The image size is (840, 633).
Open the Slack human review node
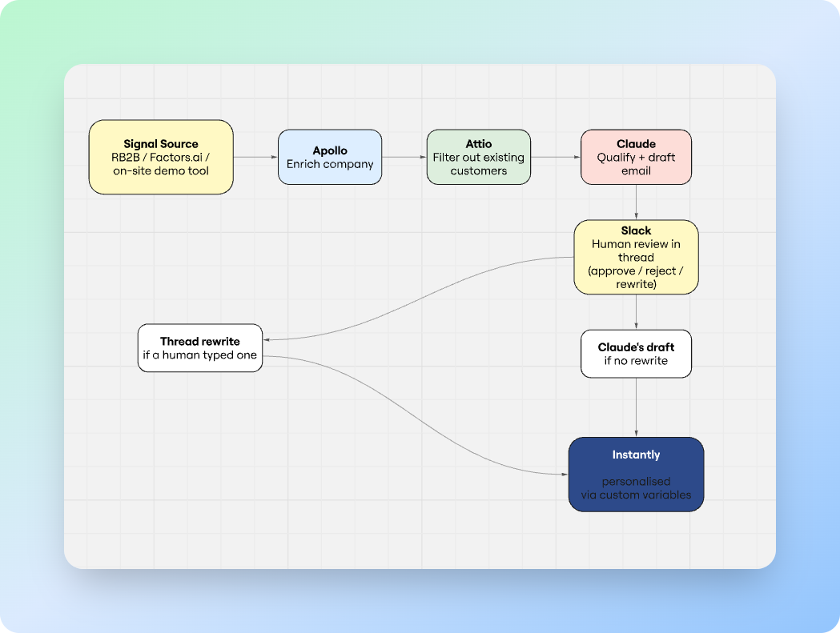(x=636, y=257)
